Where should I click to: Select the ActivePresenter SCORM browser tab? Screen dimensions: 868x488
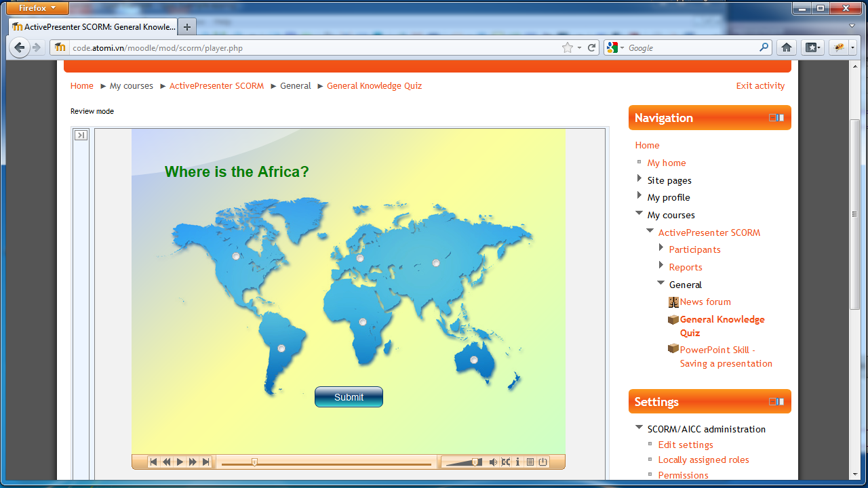pyautogui.click(x=94, y=27)
